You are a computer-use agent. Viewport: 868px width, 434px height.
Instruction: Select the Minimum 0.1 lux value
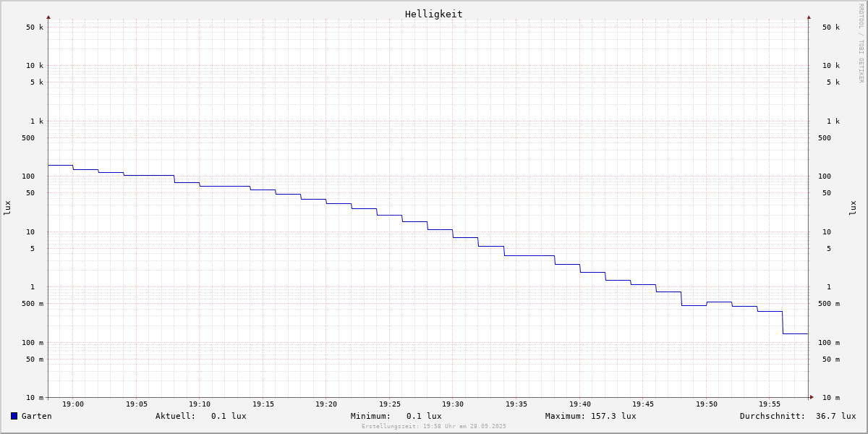(424, 416)
